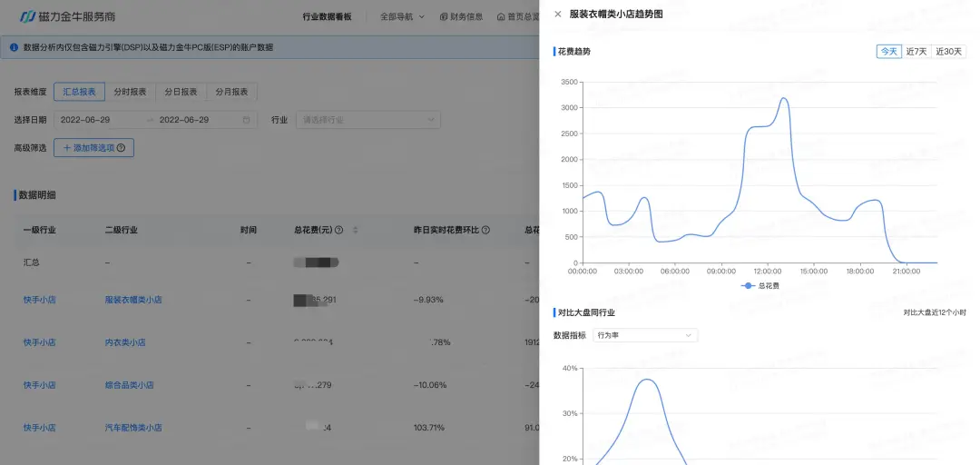This screenshot has height=465, width=980.
Task: Click the 12:00:00 axis label
Action: 768,272
